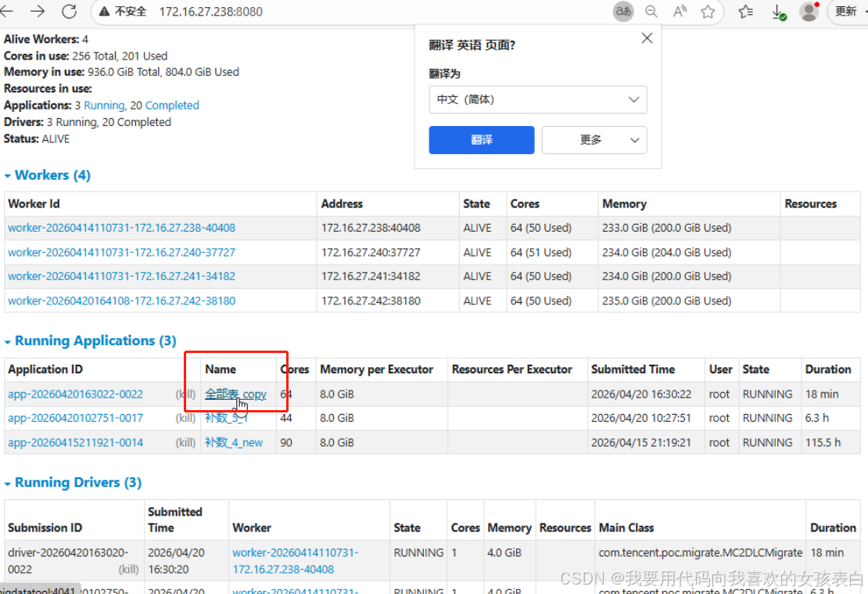
Task: Collapse the Running Applications (3) section
Action: pyautogui.click(x=90, y=340)
